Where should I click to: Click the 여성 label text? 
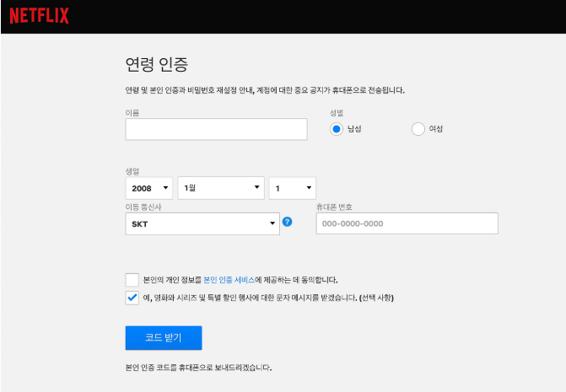click(436, 129)
